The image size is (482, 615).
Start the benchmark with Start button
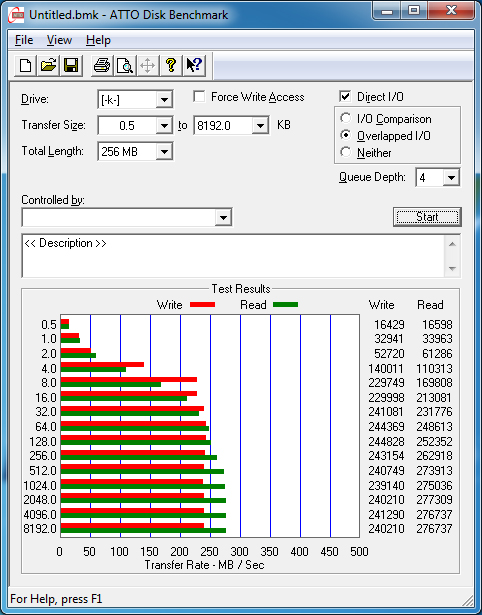tap(427, 217)
